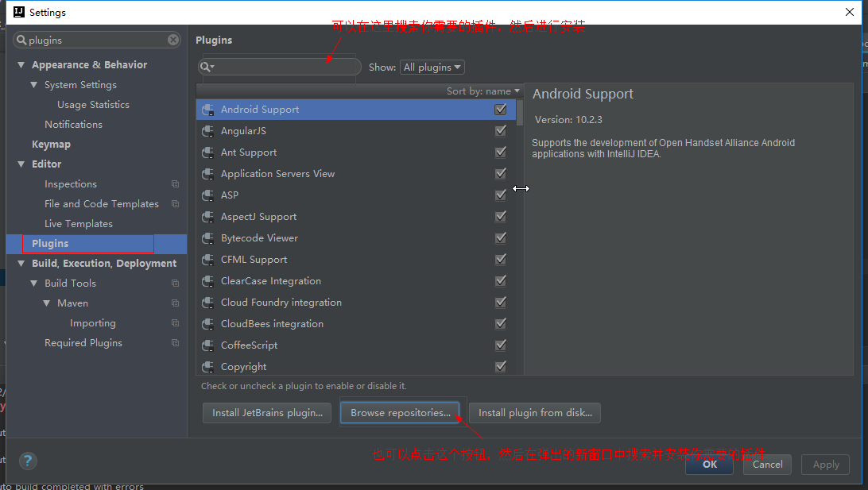Open plugin search history magnifier icon

point(207,67)
